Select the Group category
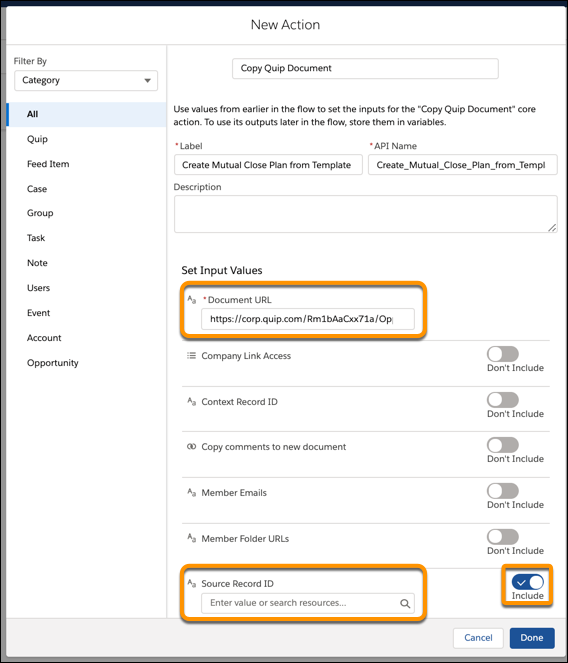568x663 pixels. pos(40,213)
